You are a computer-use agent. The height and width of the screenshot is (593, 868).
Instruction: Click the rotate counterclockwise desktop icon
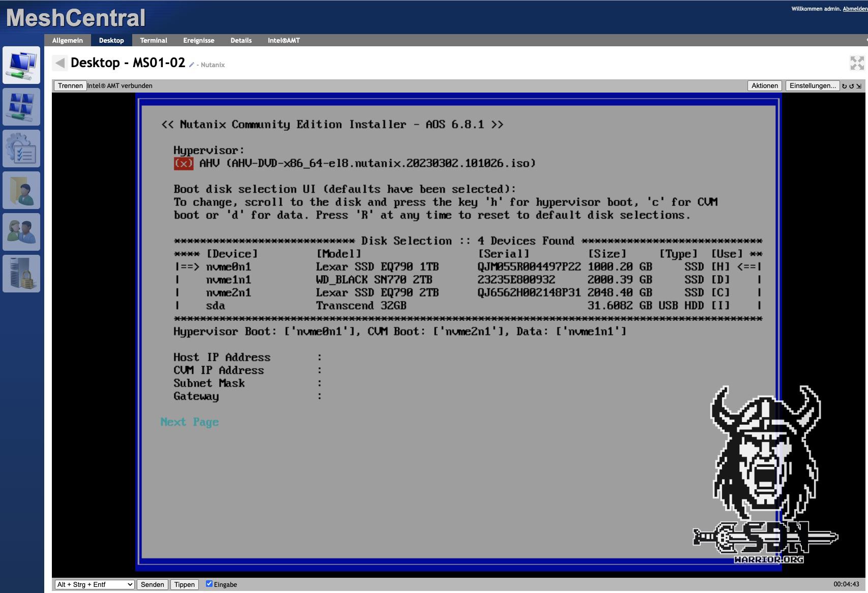coord(844,86)
